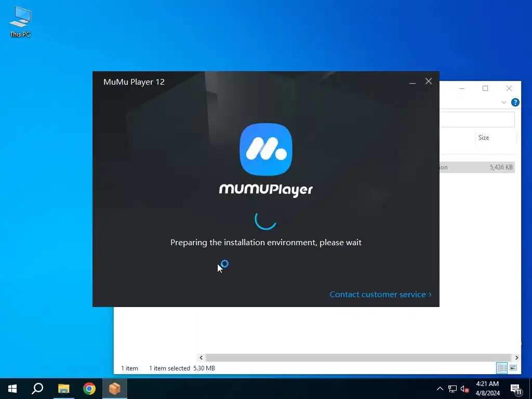Expand the File Explorer ribbon chevron
Screen dimensions: 532x399
click(x=504, y=102)
